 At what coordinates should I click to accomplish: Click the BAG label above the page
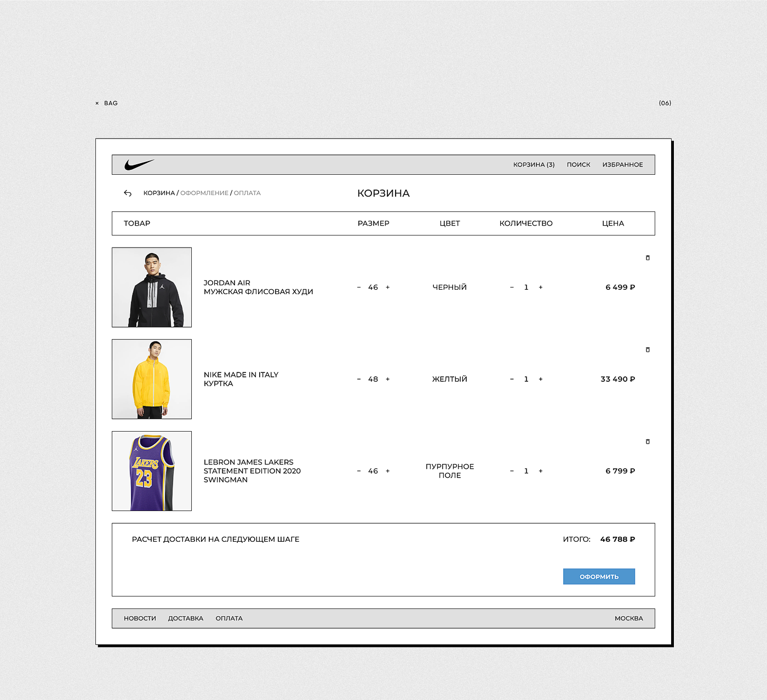[111, 103]
